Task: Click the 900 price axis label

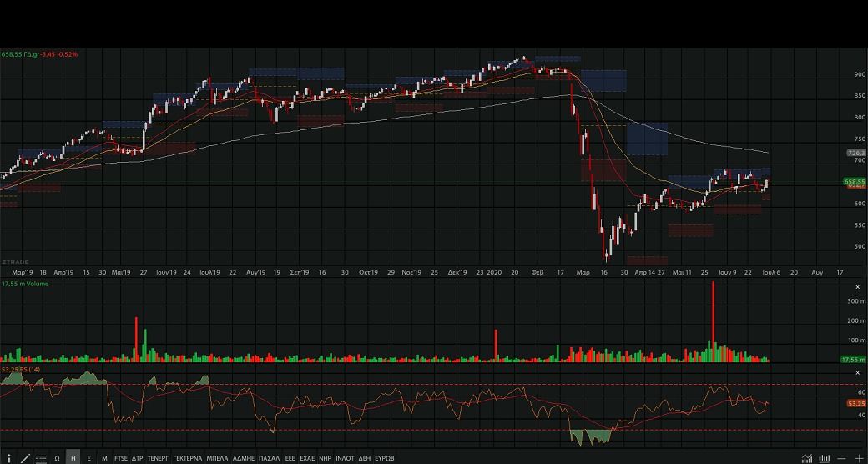Action: tap(859, 74)
